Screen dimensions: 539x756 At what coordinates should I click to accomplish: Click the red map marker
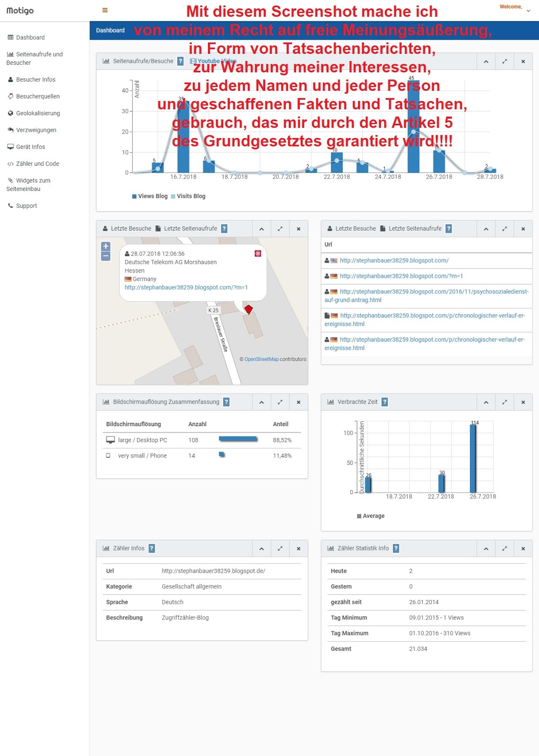click(248, 309)
